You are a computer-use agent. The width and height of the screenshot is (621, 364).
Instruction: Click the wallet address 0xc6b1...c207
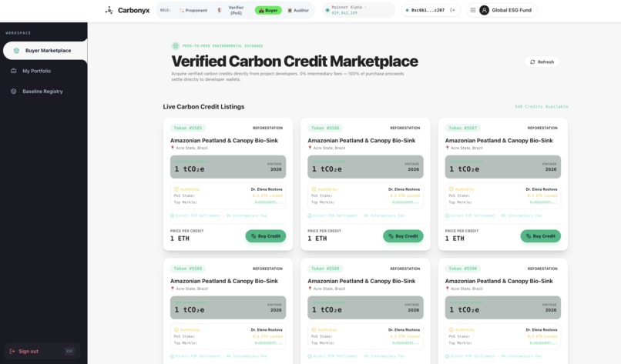(428, 10)
